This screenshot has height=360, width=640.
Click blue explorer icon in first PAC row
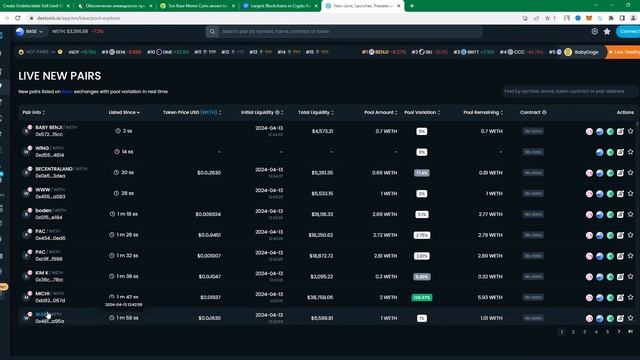[x=600, y=235]
